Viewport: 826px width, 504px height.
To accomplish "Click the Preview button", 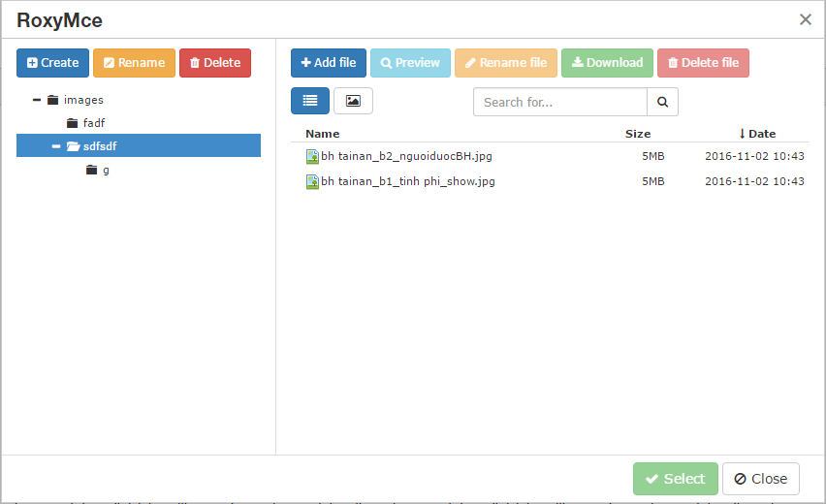I will [x=410, y=63].
